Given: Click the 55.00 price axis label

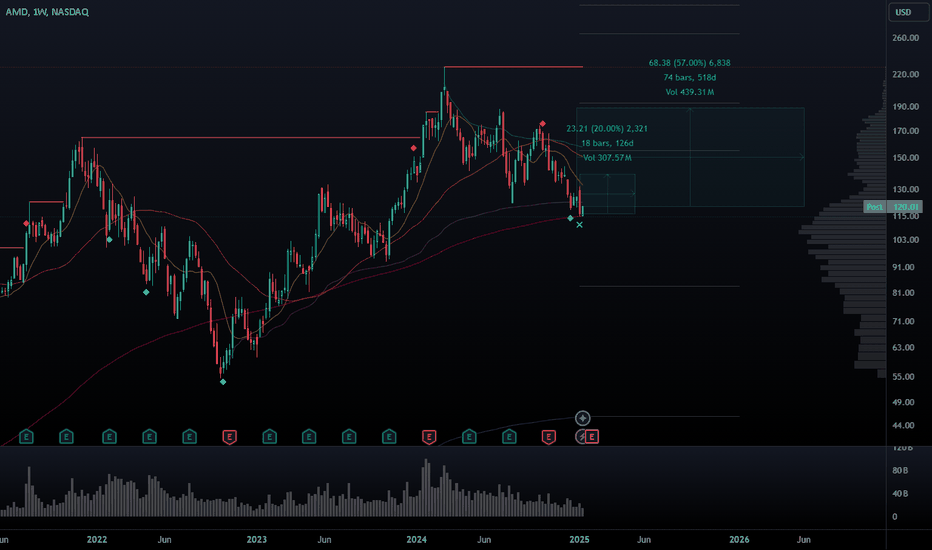Looking at the screenshot, I should [x=903, y=376].
